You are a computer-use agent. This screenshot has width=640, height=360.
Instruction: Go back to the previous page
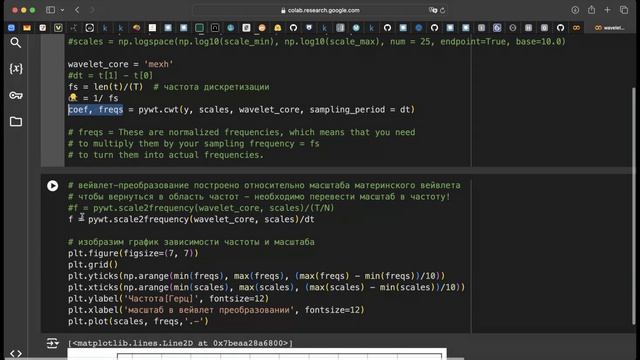pos(77,10)
